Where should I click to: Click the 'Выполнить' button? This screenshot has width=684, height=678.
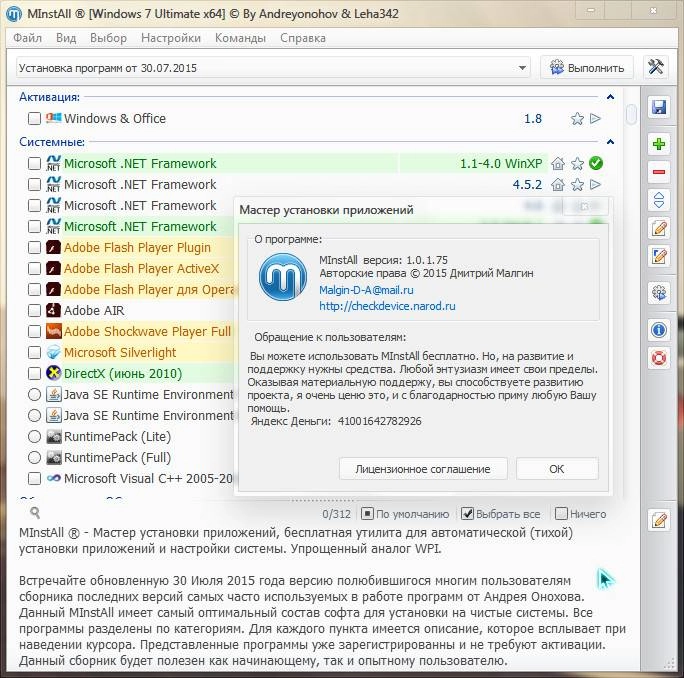pos(587,68)
